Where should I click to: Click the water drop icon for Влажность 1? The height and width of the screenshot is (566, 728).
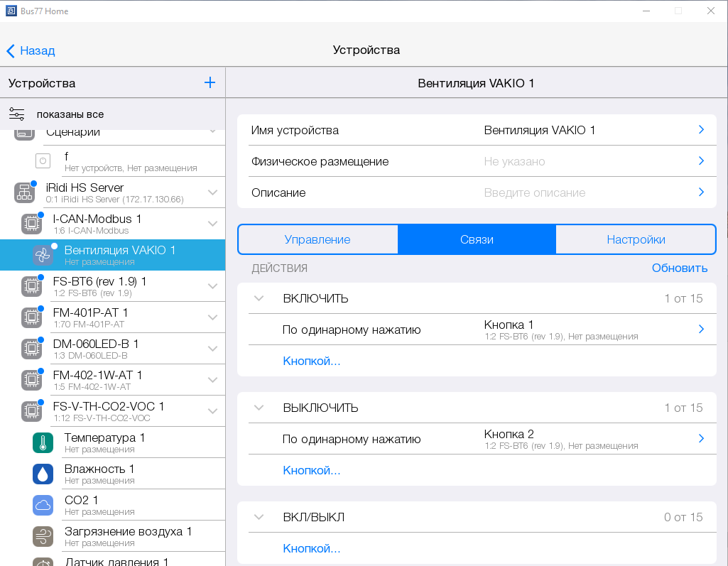(x=43, y=474)
